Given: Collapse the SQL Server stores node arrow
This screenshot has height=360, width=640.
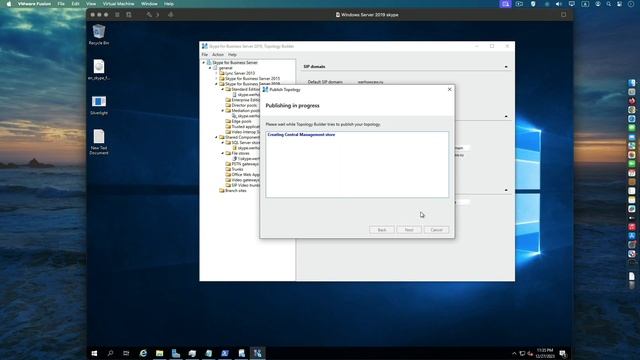Looking at the screenshot, I should pyautogui.click(x=223, y=142).
